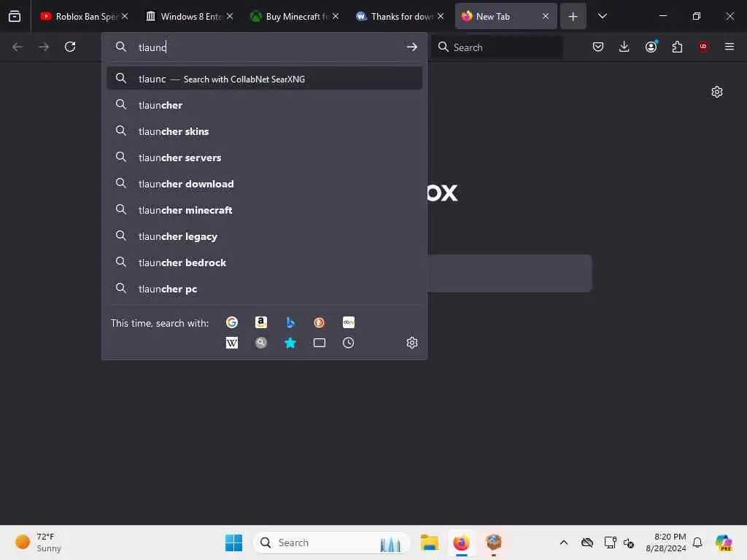
Task: Reload the current page
Action: (x=70, y=47)
